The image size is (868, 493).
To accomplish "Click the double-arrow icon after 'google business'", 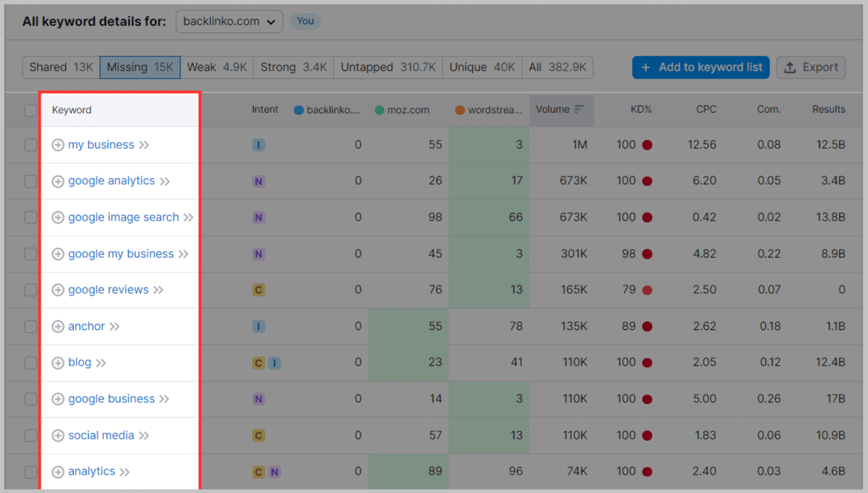I will [x=164, y=399].
